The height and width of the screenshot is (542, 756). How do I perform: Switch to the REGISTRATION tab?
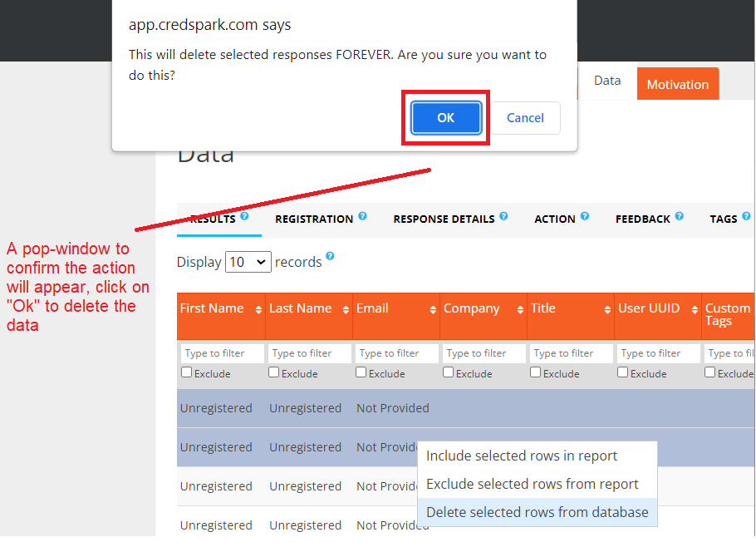coord(316,219)
